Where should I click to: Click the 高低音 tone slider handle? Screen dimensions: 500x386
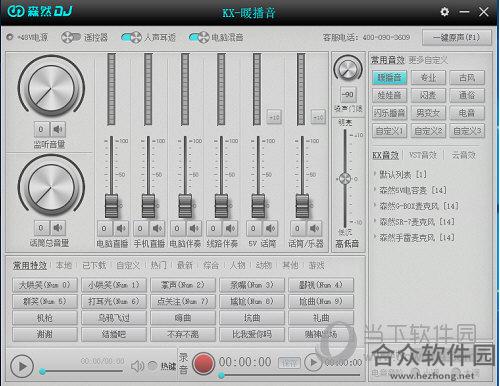click(345, 179)
